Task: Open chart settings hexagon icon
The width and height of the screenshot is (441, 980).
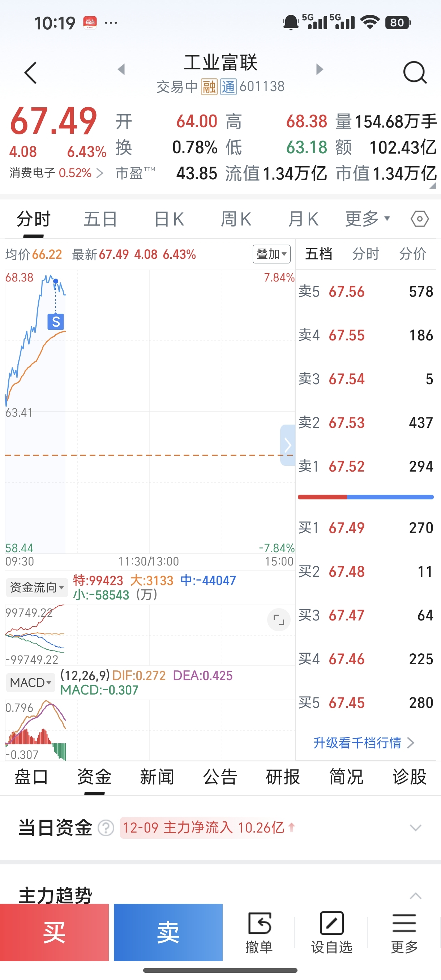Action: click(x=420, y=219)
